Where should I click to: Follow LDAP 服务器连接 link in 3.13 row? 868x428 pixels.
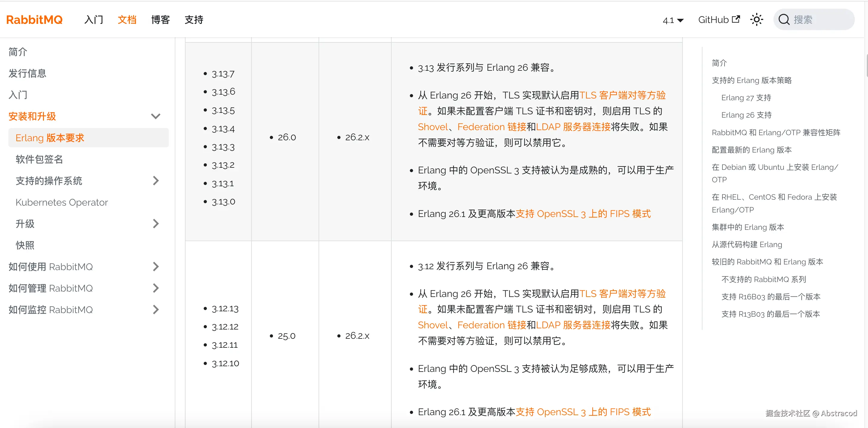pyautogui.click(x=573, y=127)
